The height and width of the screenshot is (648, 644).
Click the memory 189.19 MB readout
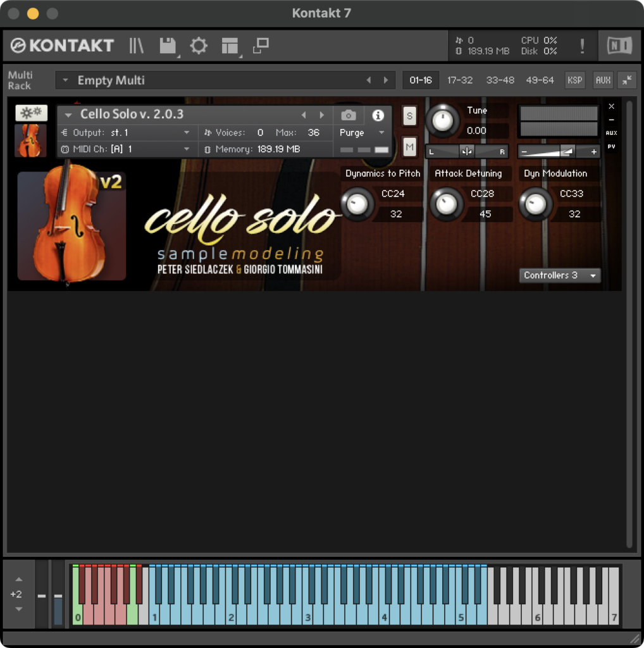pyautogui.click(x=279, y=149)
